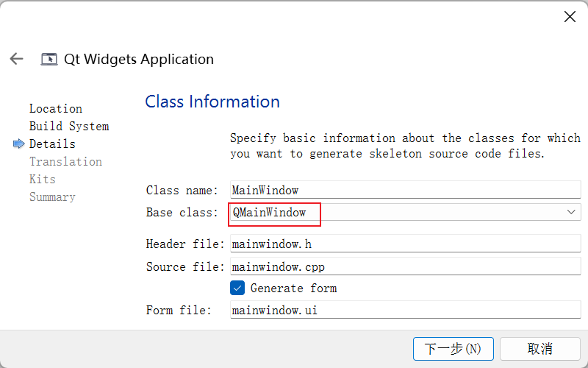Click the Generate form label text

point(293,288)
